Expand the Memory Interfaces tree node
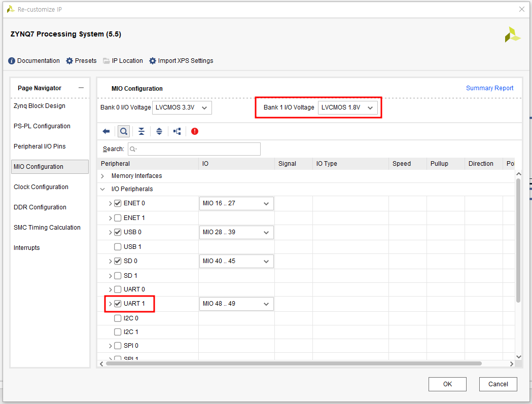The height and width of the screenshot is (404, 532). pyautogui.click(x=102, y=176)
